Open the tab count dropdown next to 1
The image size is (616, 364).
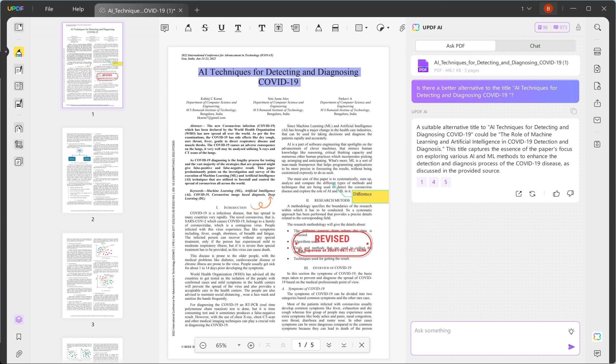(x=528, y=8)
